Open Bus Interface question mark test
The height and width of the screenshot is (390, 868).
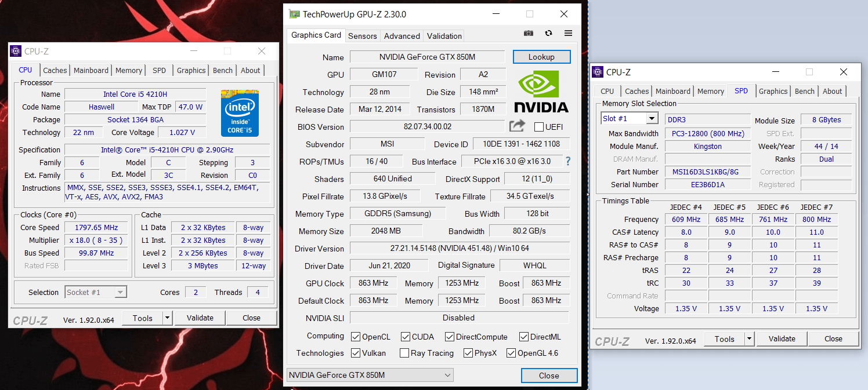coord(568,161)
